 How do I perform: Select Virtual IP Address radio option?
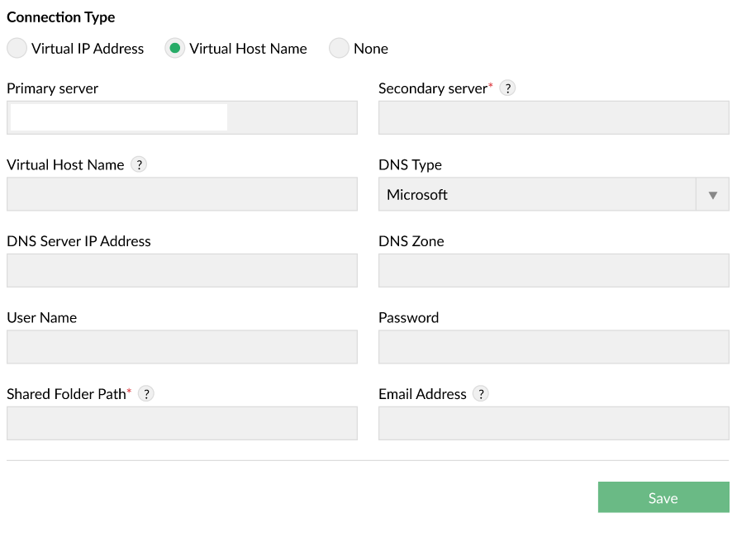[17, 49]
